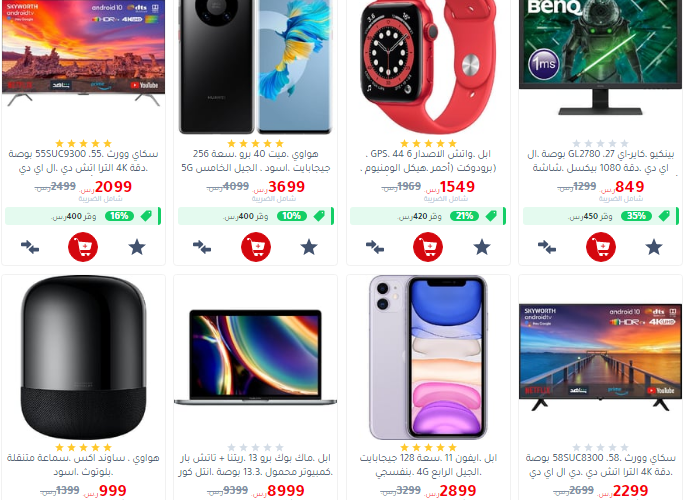Add BenQ GL2780 monitor to cart
Image resolution: width=688 pixels, height=500 pixels.
tap(601, 247)
